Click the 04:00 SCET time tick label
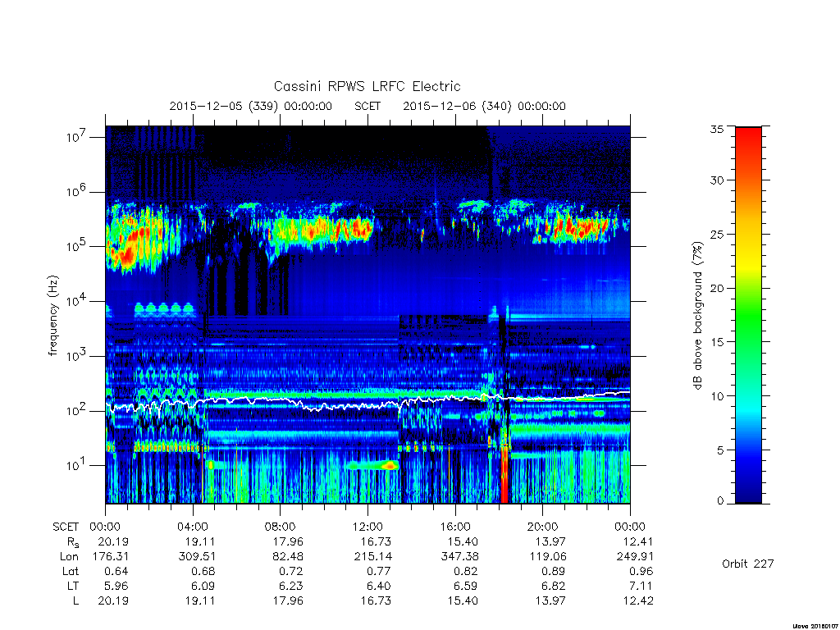 pos(193,527)
